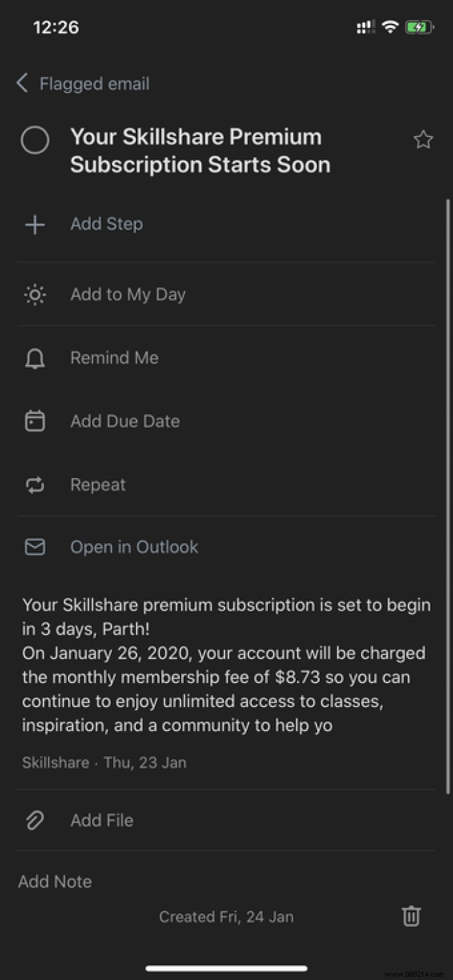Choose the Add Due Date option
Viewport: 453px width, 980px height.
(x=125, y=422)
